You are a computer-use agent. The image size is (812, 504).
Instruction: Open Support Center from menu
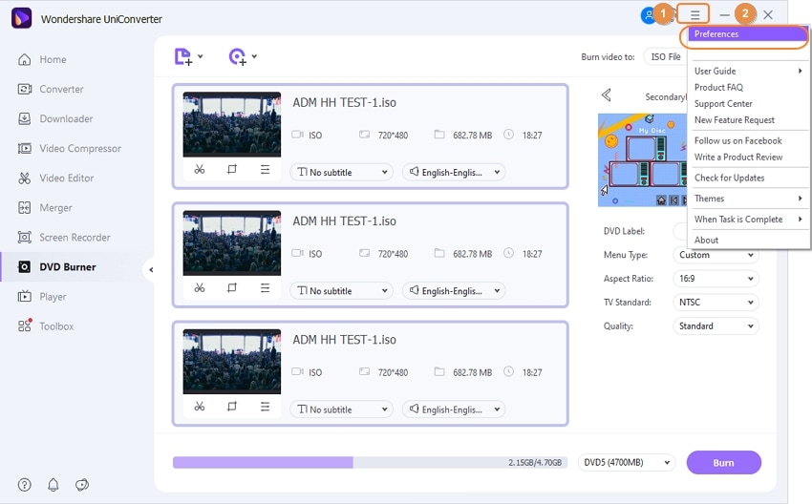(748, 103)
